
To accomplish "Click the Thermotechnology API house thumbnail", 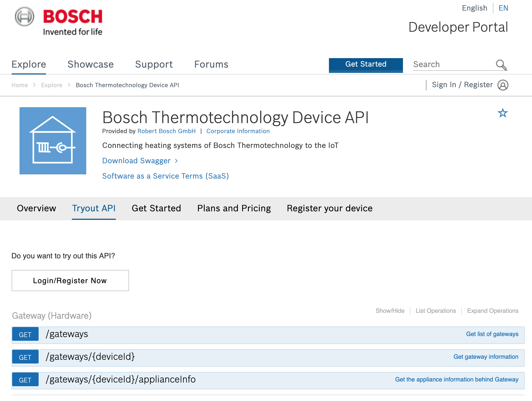I will pyautogui.click(x=53, y=141).
